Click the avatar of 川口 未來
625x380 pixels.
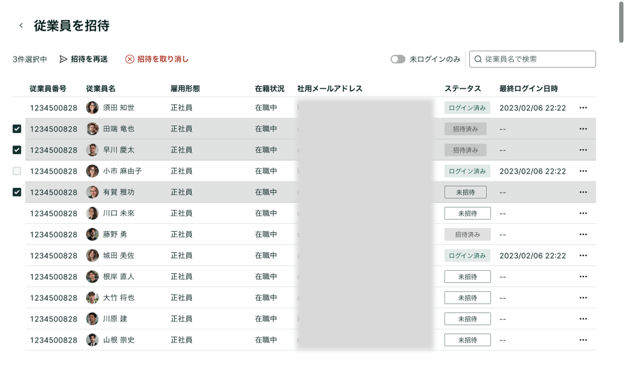[92, 213]
